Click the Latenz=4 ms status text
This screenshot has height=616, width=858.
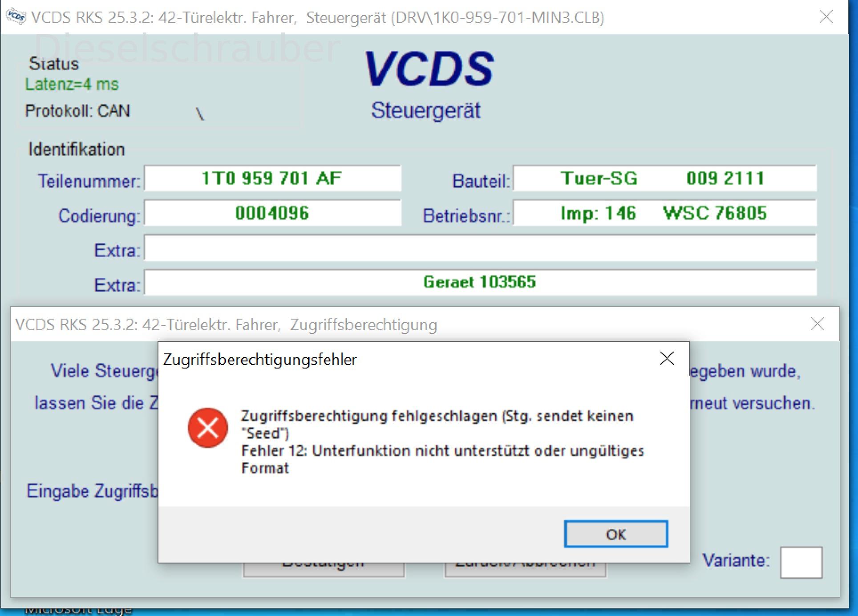click(72, 84)
